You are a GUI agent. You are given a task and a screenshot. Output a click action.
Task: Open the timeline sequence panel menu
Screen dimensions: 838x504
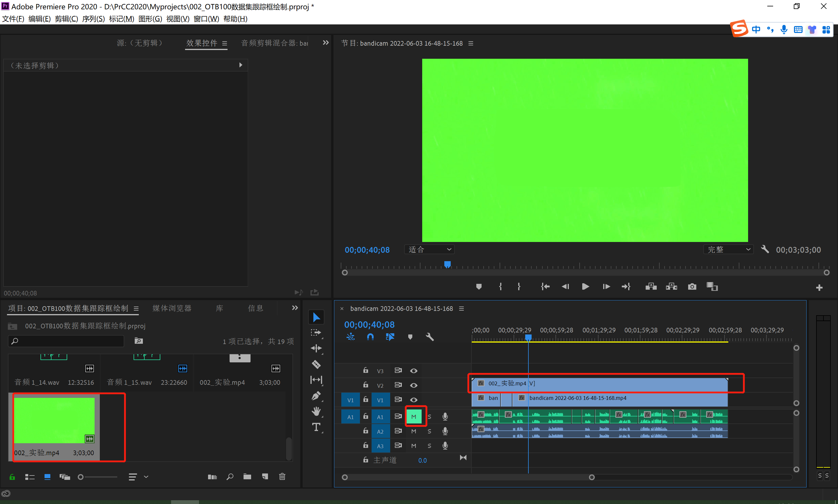462,309
